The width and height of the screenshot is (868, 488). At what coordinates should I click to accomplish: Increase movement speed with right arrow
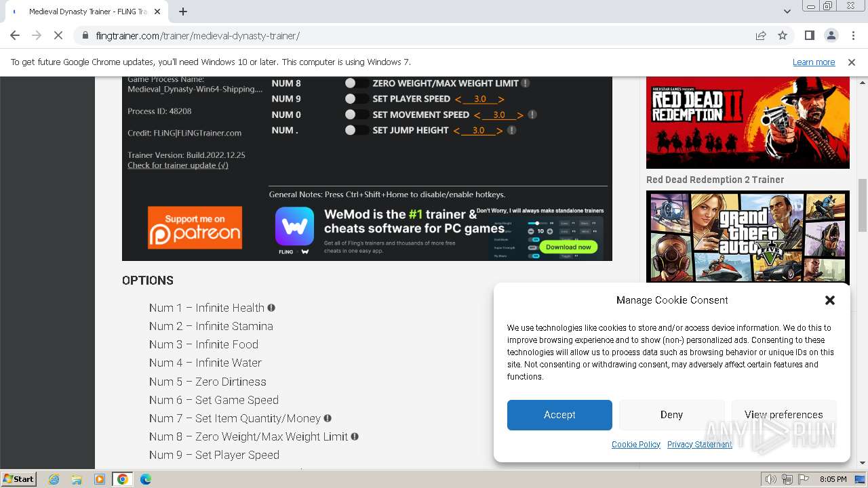pos(520,115)
